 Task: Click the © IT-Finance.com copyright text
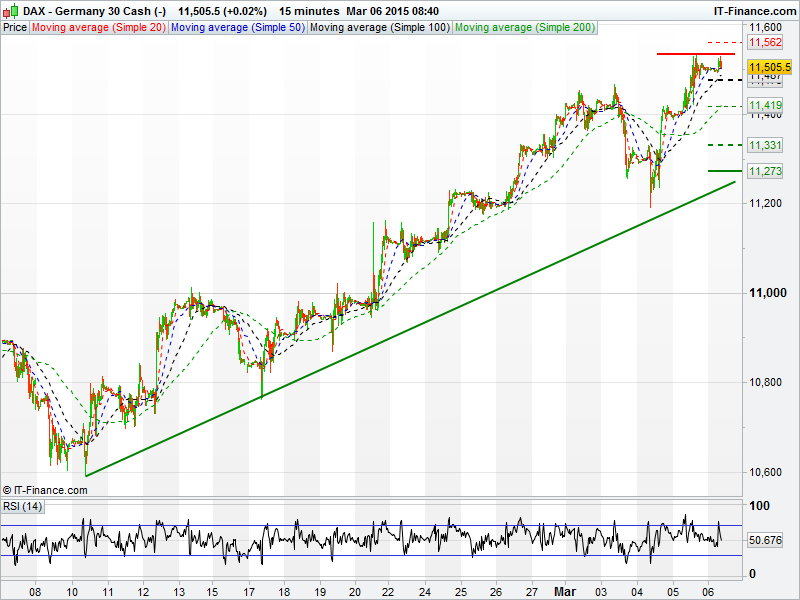point(45,490)
